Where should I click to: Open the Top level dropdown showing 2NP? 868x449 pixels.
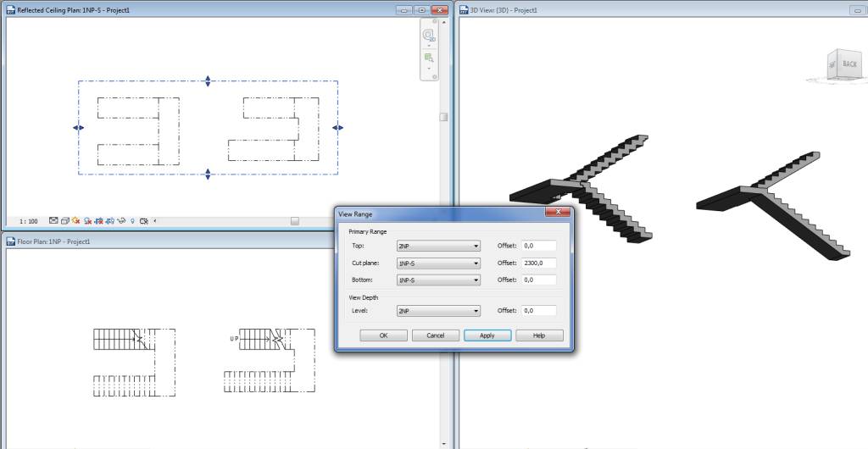(x=438, y=247)
